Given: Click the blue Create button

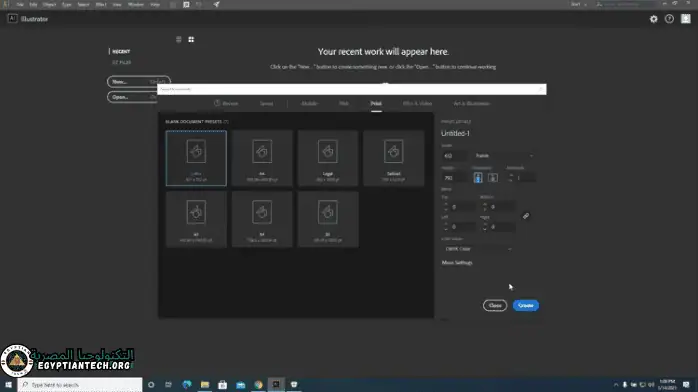Looking at the screenshot, I should (x=526, y=305).
